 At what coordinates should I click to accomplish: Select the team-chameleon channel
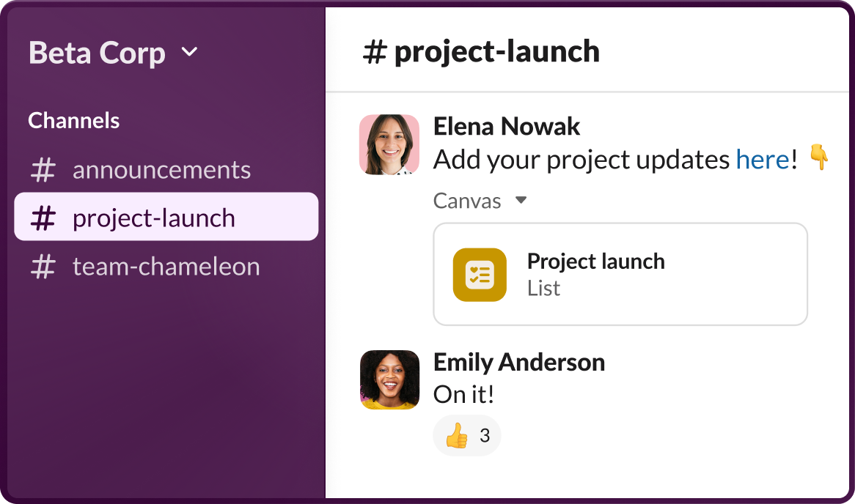click(x=166, y=267)
